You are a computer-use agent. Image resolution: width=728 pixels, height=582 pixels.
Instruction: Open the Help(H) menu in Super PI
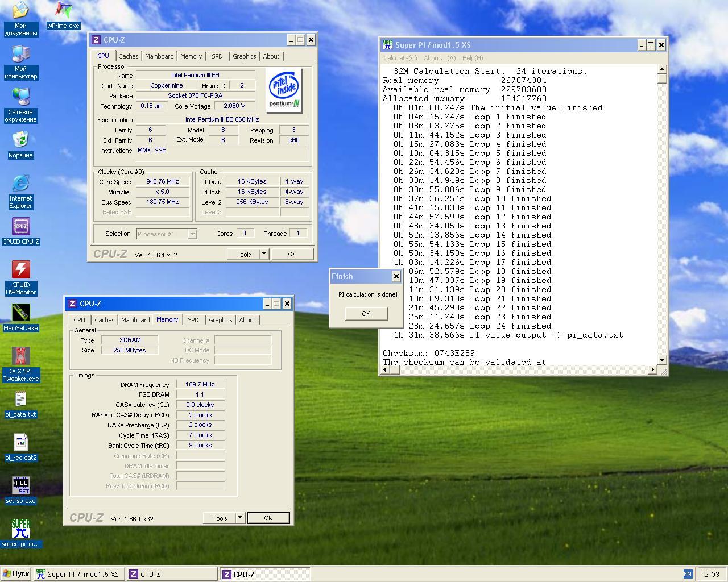[x=472, y=58]
